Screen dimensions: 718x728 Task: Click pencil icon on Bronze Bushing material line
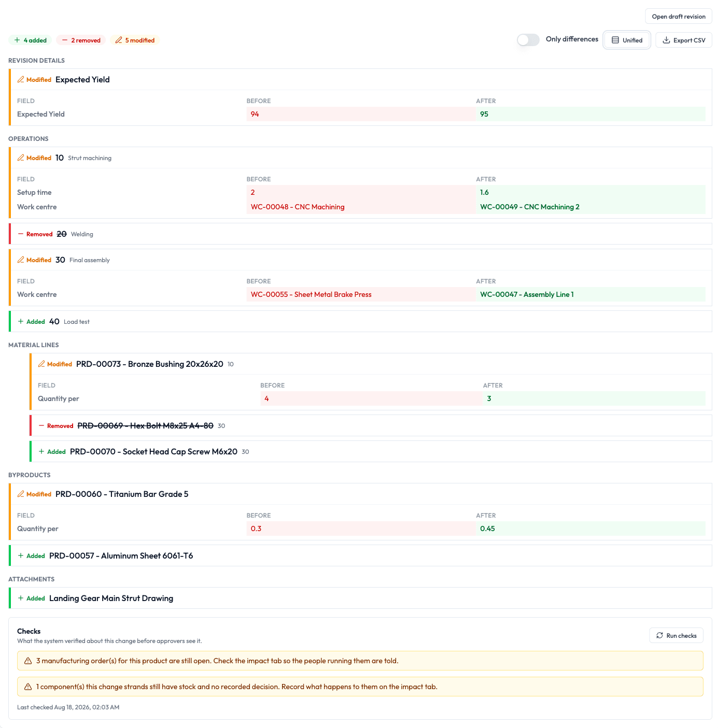tap(41, 364)
